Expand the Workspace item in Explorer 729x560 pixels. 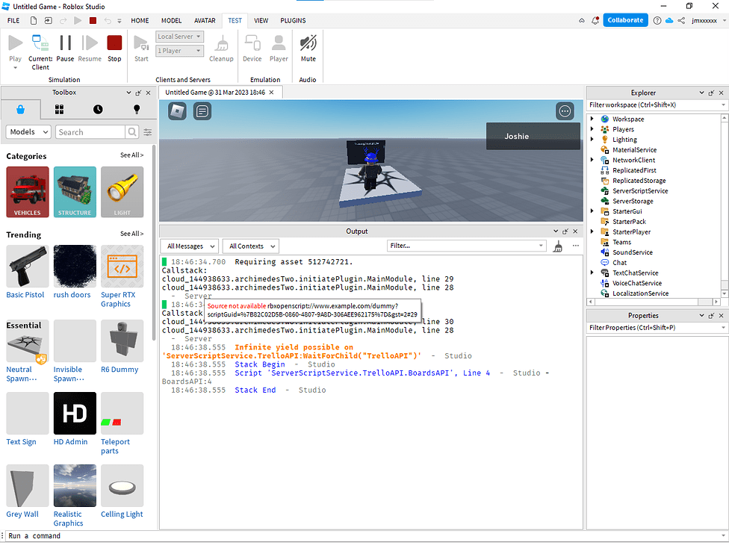(592, 119)
